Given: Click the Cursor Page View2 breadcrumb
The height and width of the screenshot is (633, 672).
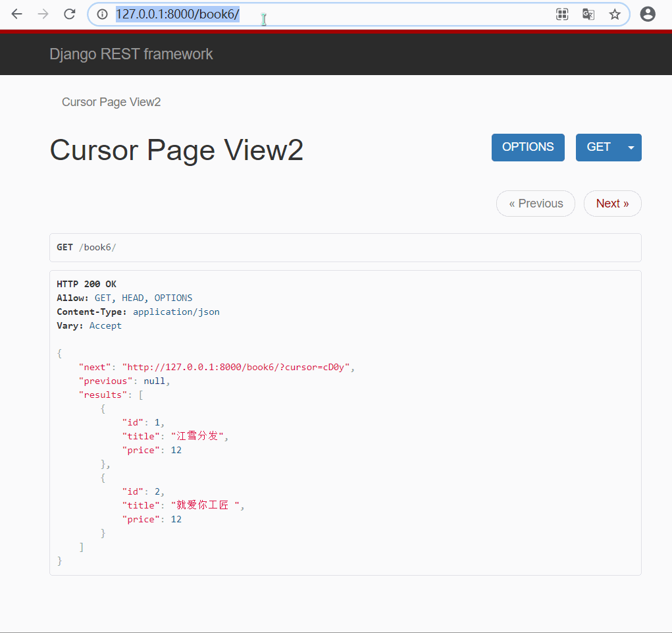Looking at the screenshot, I should tap(111, 102).
